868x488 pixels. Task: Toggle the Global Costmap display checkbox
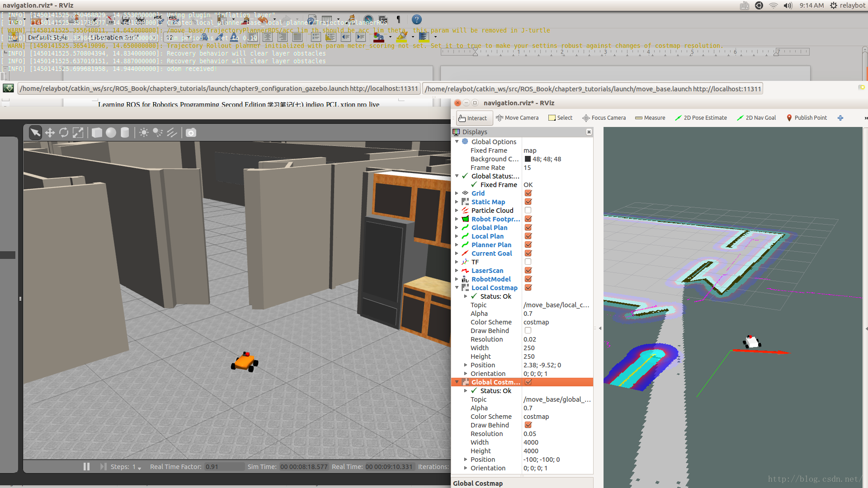(528, 382)
